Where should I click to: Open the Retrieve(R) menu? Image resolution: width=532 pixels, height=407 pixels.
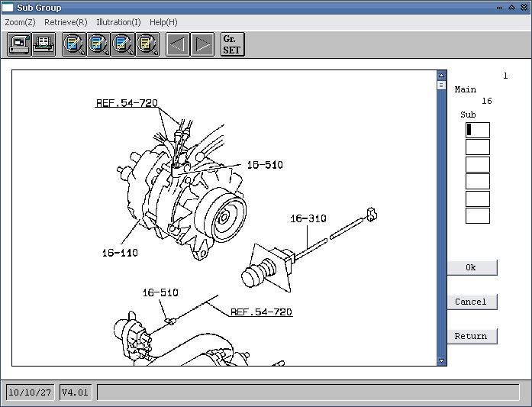pos(66,22)
